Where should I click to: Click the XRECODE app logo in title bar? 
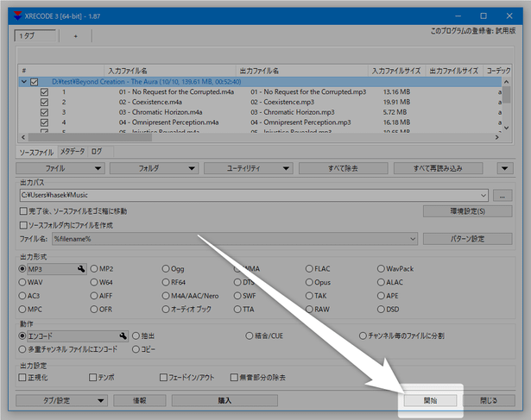point(17,16)
